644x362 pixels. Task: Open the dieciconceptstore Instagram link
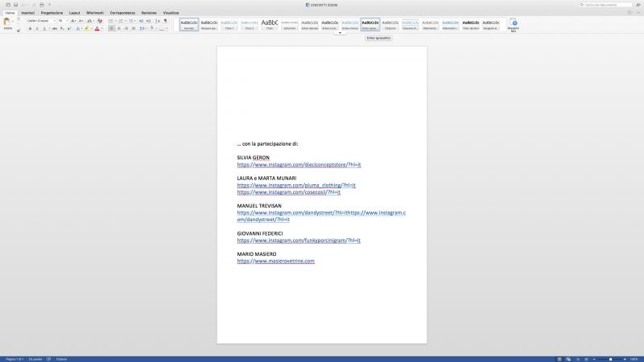point(299,165)
